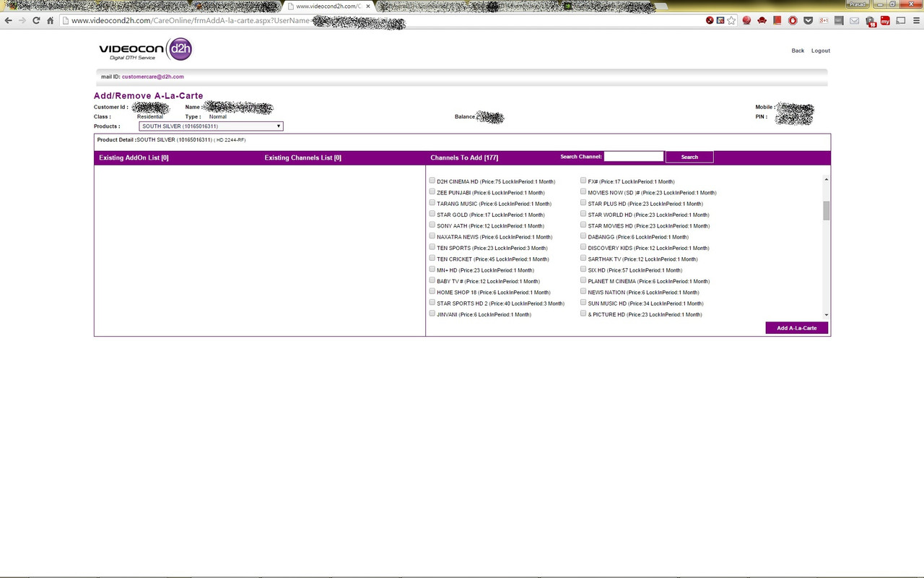Reload the page with the refresh icon
The width and height of the screenshot is (924, 578).
pyautogui.click(x=36, y=21)
